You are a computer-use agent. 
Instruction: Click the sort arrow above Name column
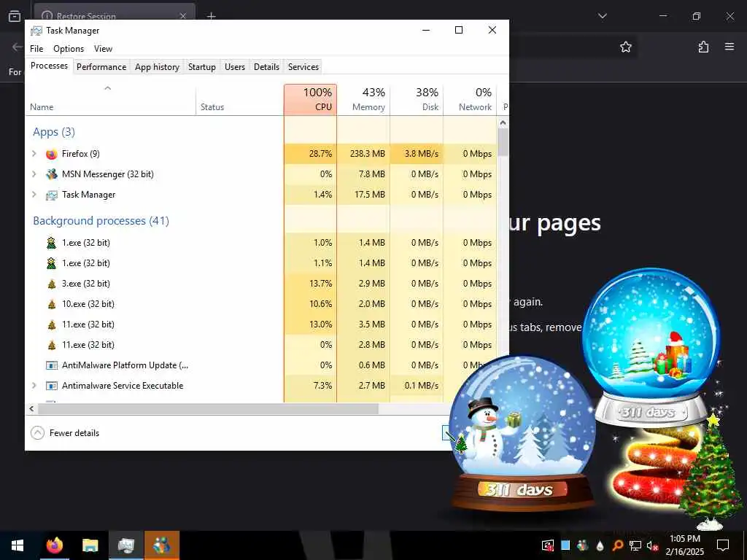[x=108, y=88]
